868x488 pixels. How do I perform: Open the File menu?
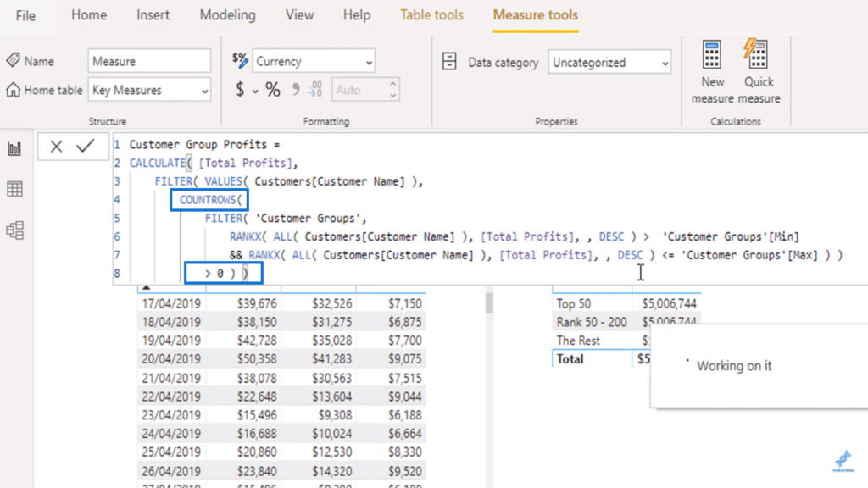click(25, 15)
